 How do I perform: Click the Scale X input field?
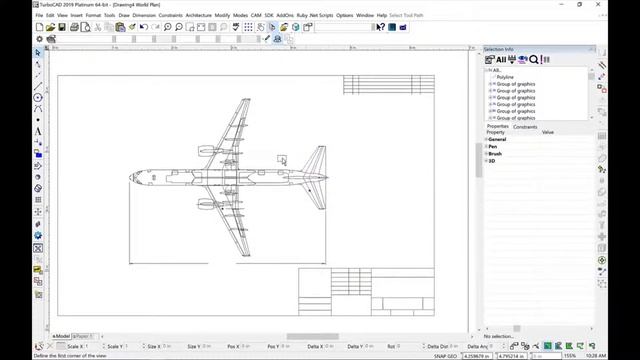[93, 346]
